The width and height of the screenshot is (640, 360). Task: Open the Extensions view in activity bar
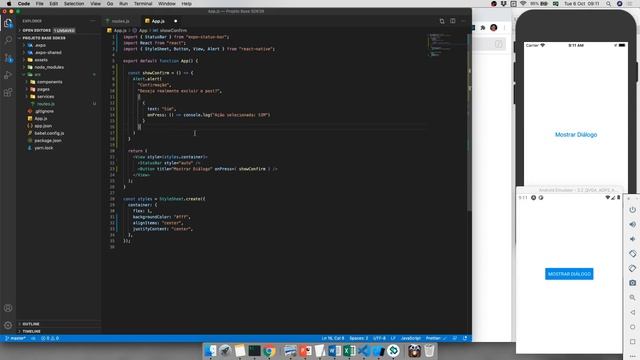point(8,93)
